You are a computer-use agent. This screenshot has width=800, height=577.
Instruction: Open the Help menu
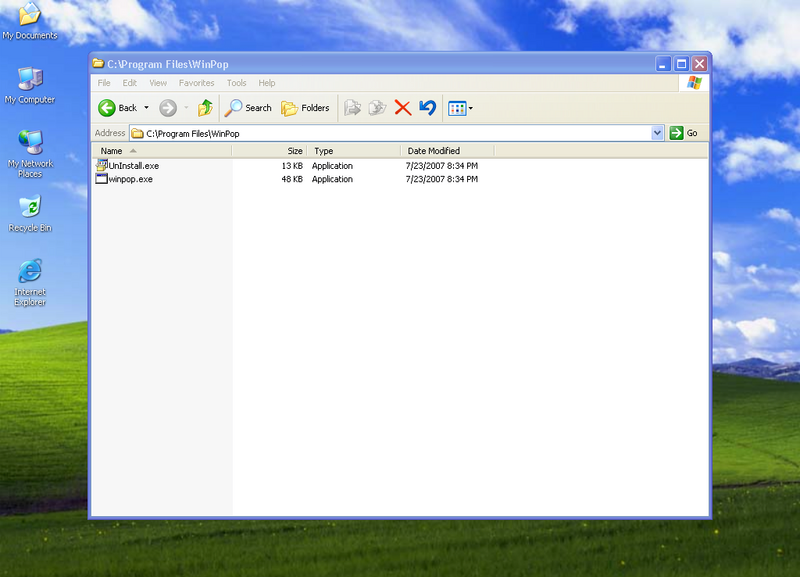pyautogui.click(x=267, y=83)
